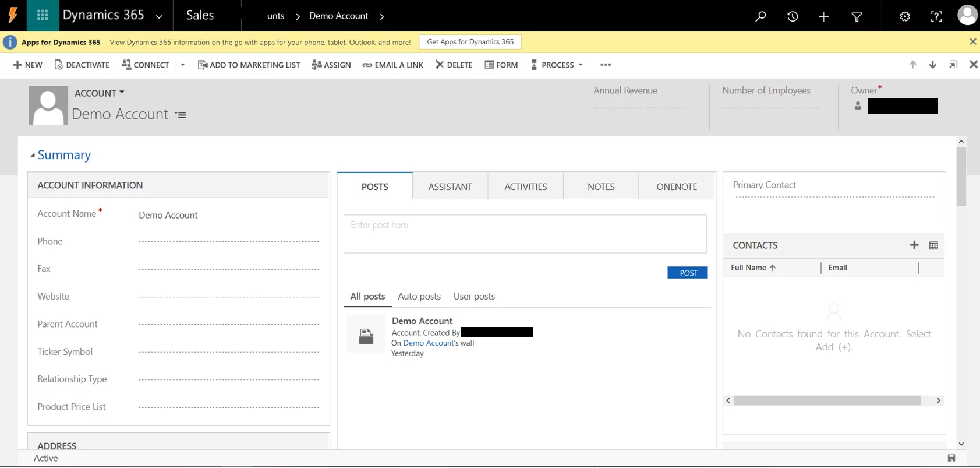Click the pop out record icon

coord(953,65)
